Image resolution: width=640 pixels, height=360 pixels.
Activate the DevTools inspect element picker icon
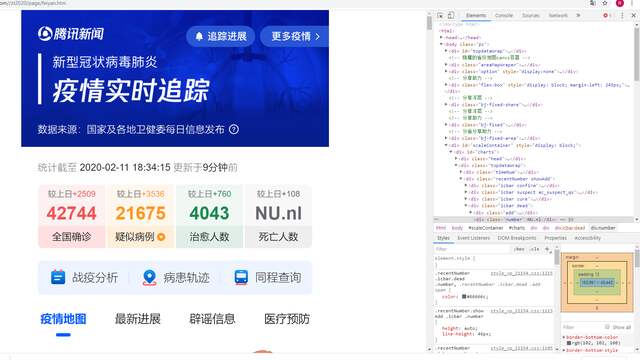pos(440,16)
